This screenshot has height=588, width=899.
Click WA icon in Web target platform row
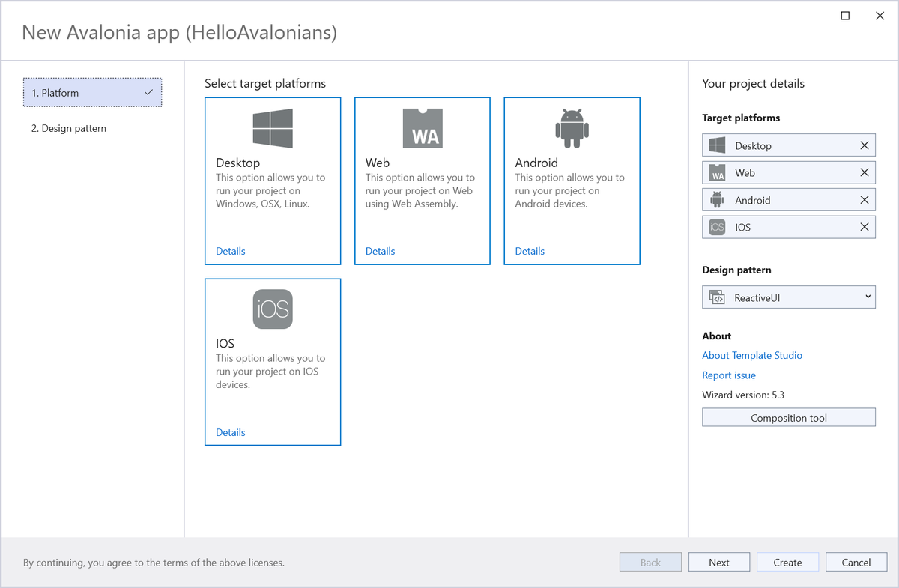point(717,173)
